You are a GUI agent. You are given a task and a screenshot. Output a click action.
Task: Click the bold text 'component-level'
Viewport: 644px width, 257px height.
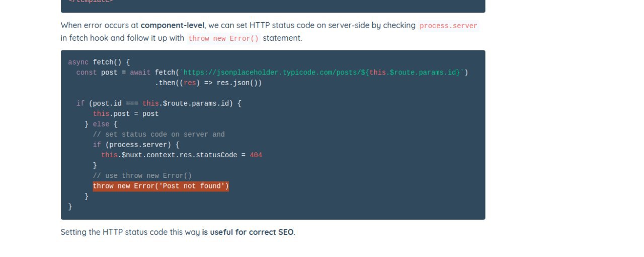(x=173, y=25)
